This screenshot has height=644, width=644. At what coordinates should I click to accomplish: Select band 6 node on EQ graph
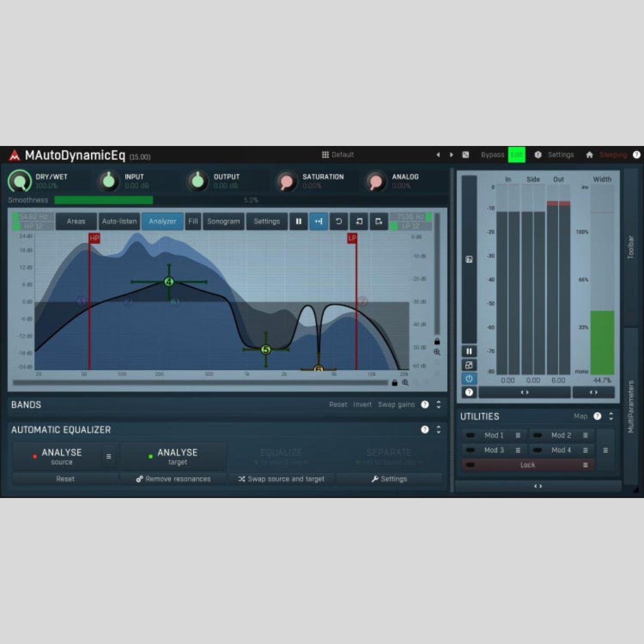click(x=318, y=369)
